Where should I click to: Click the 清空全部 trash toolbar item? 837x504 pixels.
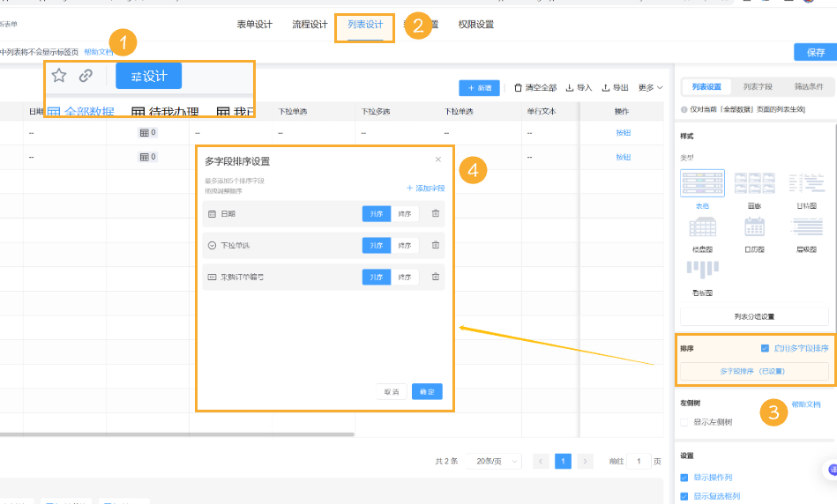(x=534, y=87)
